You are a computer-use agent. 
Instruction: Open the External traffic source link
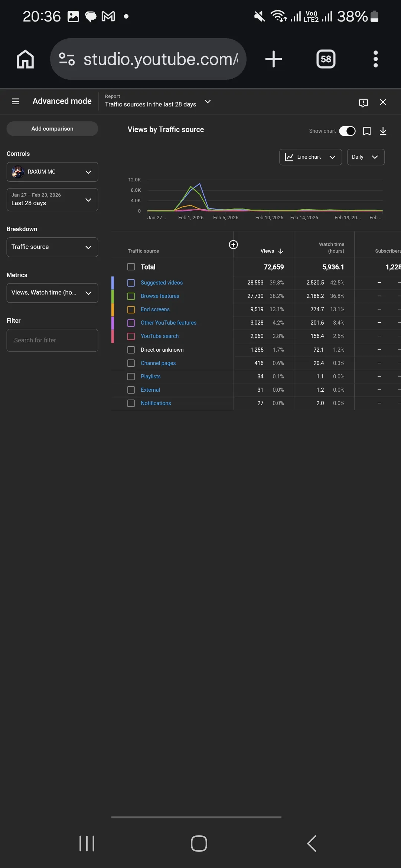point(150,390)
